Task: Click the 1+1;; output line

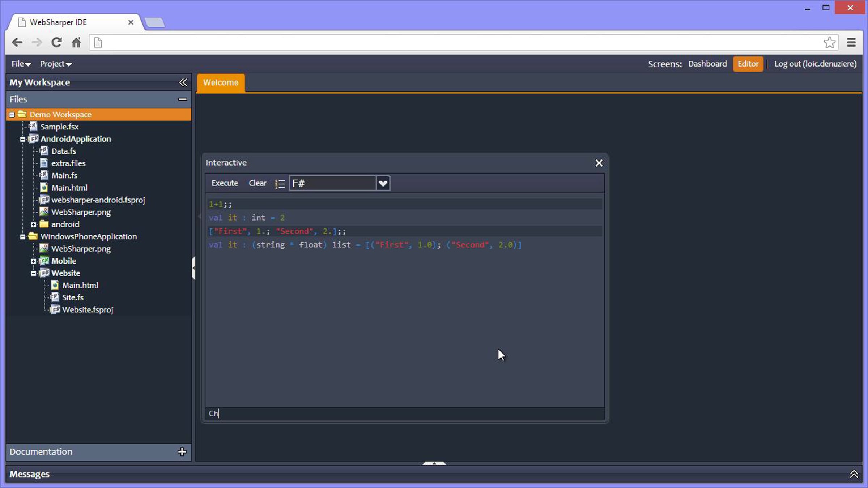Action: tap(405, 204)
